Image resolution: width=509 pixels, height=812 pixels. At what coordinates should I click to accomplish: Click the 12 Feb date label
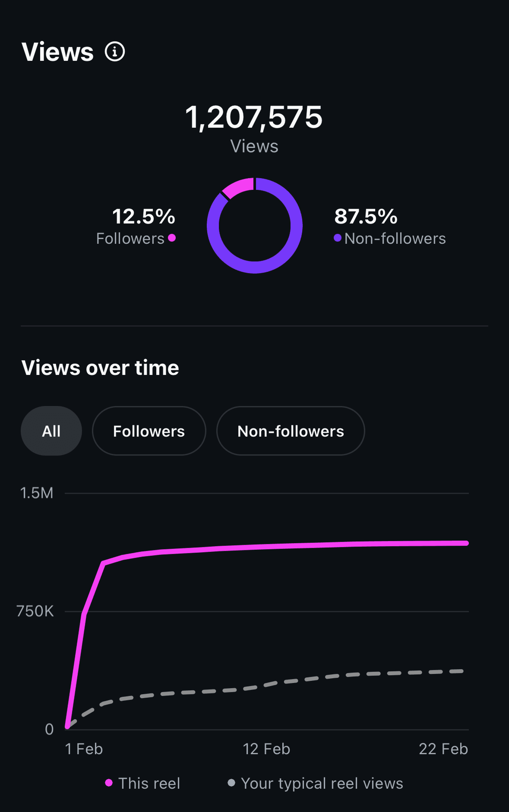(266, 749)
